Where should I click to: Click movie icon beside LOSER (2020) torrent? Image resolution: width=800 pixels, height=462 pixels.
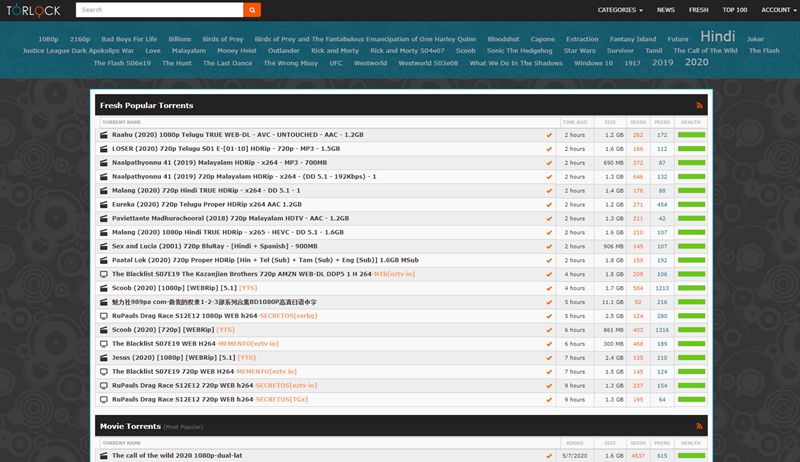point(104,149)
